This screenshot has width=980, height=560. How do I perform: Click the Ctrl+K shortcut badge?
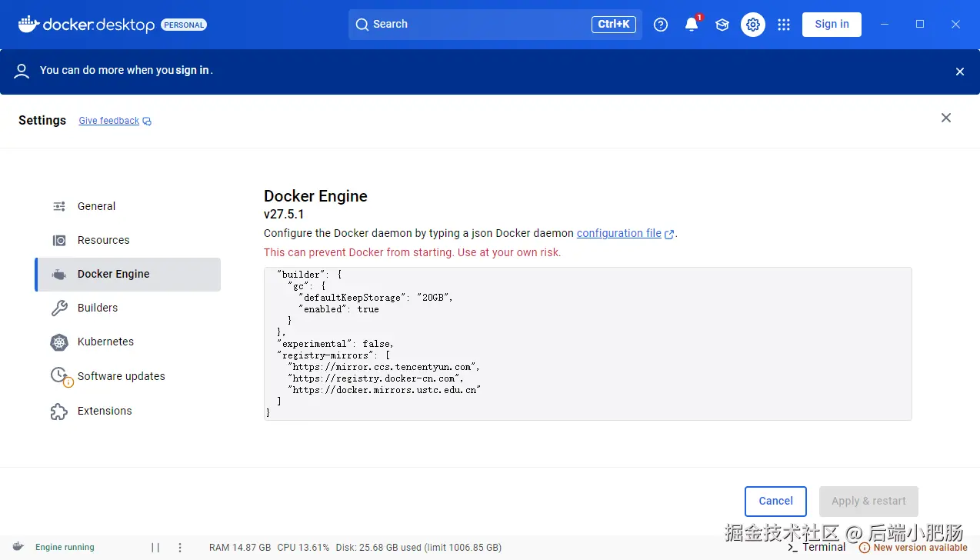tap(614, 25)
